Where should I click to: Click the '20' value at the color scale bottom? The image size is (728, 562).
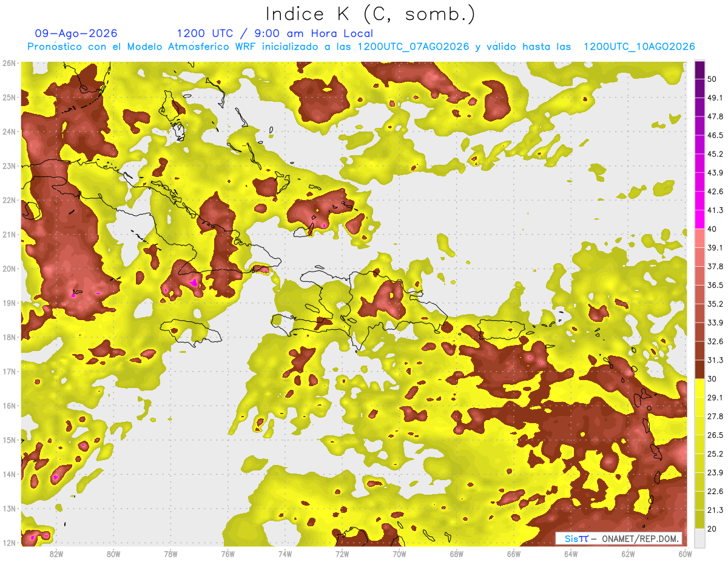pos(712,529)
